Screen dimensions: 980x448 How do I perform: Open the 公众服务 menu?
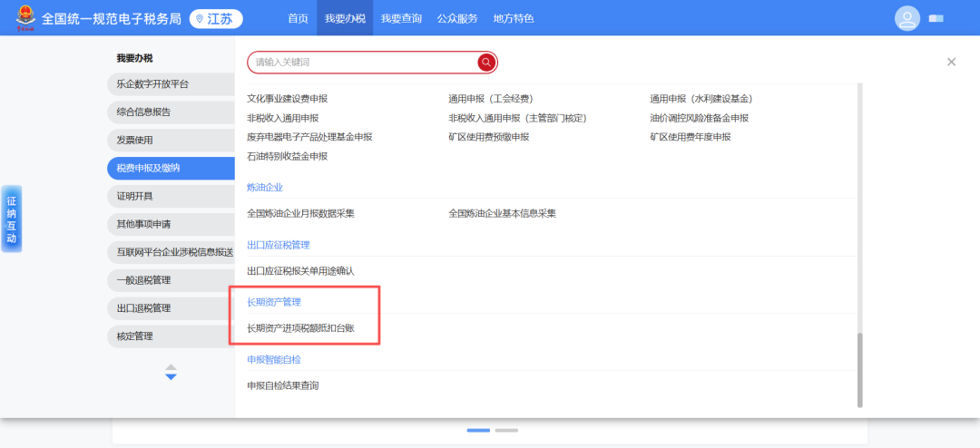coord(456,18)
